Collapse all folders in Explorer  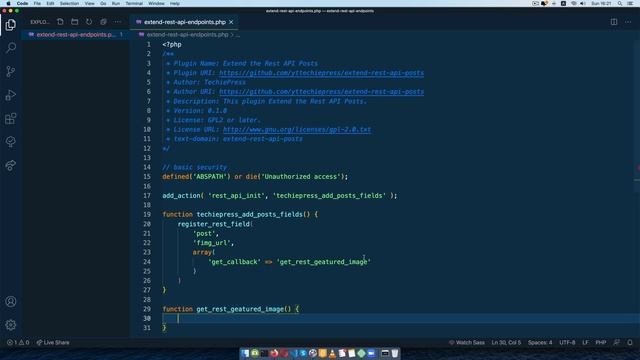[x=103, y=22]
